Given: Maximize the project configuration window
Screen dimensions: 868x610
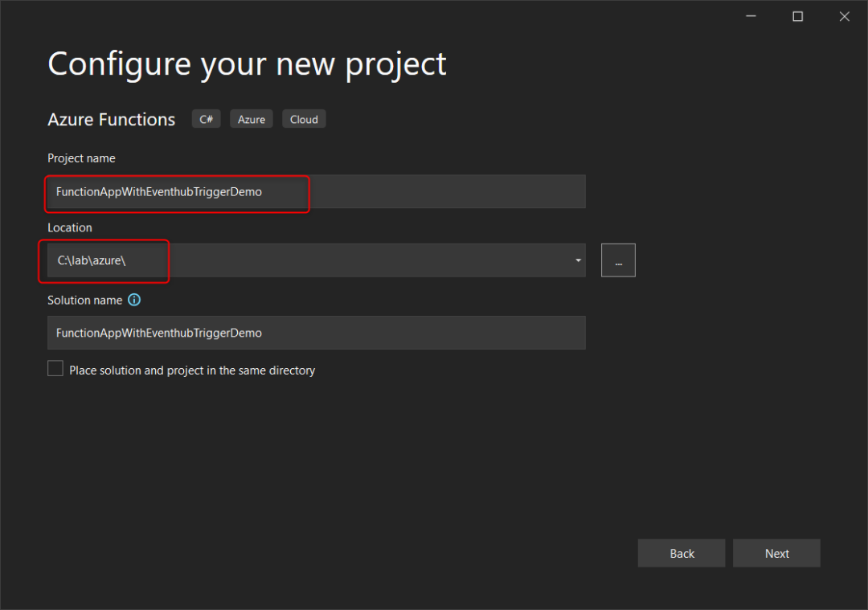Looking at the screenshot, I should coord(797,16).
